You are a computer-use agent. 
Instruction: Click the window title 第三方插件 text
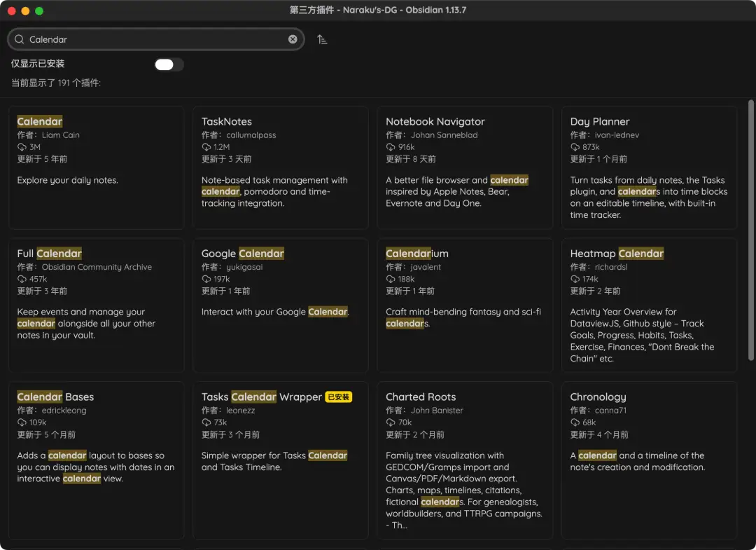[x=311, y=10]
